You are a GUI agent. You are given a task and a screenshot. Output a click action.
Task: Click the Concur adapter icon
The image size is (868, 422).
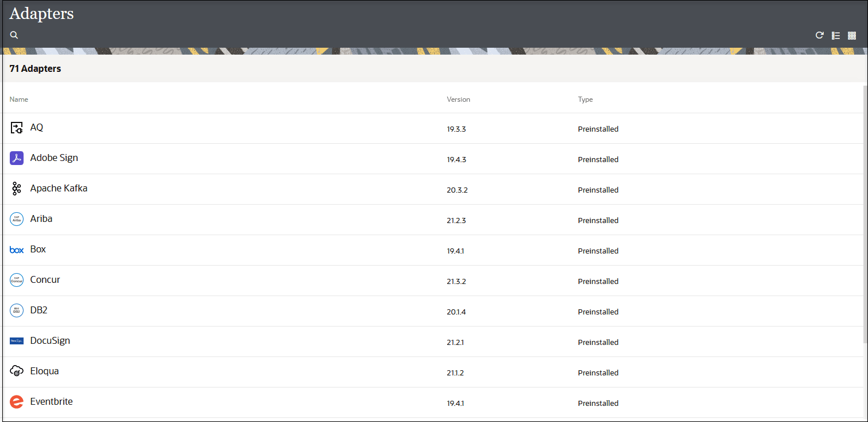click(x=17, y=280)
